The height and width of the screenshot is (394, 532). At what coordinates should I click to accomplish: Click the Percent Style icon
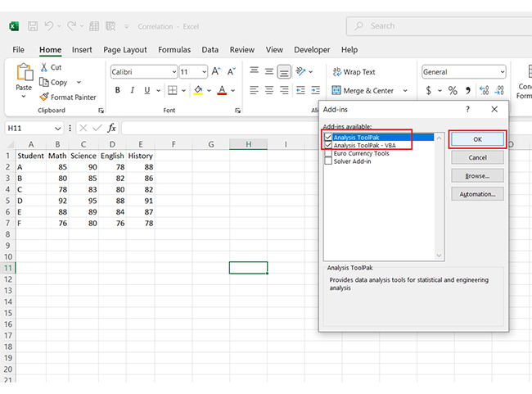point(453,90)
